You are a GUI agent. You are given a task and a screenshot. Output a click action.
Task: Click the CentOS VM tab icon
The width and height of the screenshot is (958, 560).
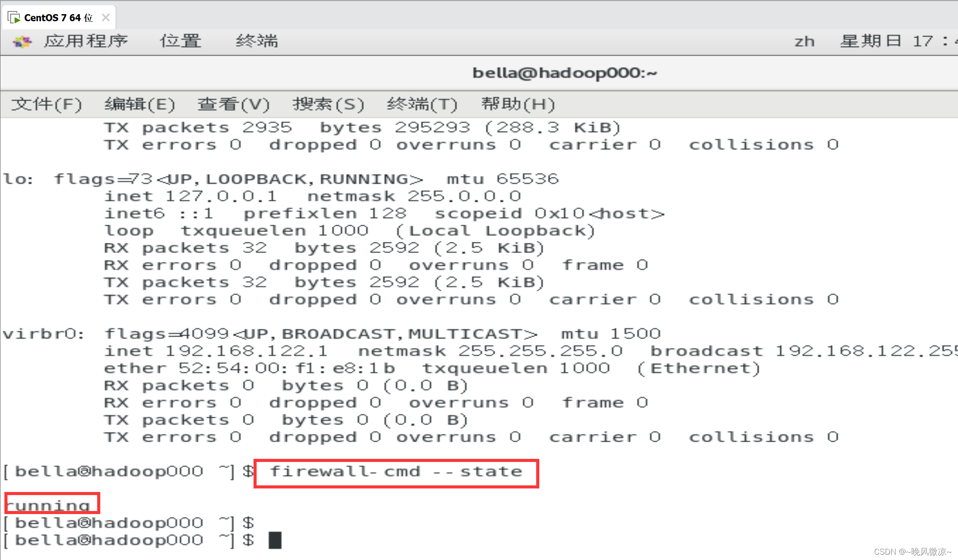[x=14, y=18]
